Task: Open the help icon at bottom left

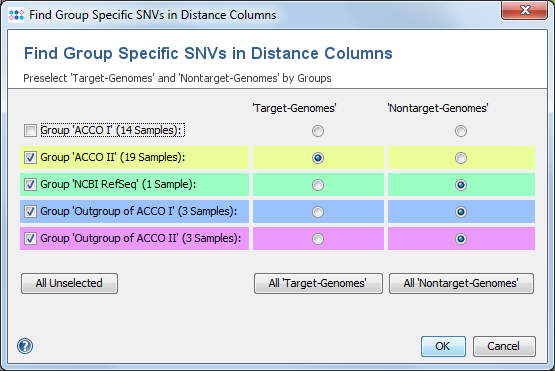Action: [x=25, y=346]
